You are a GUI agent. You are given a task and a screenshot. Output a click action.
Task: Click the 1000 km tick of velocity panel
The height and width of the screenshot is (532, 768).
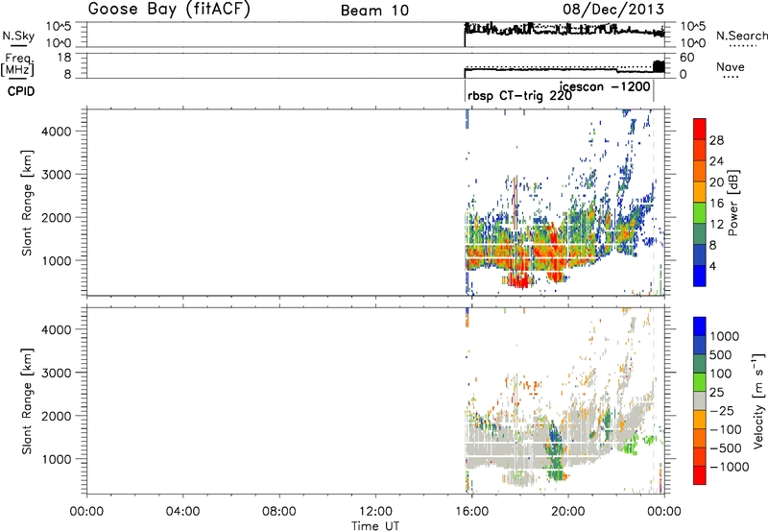(57, 459)
